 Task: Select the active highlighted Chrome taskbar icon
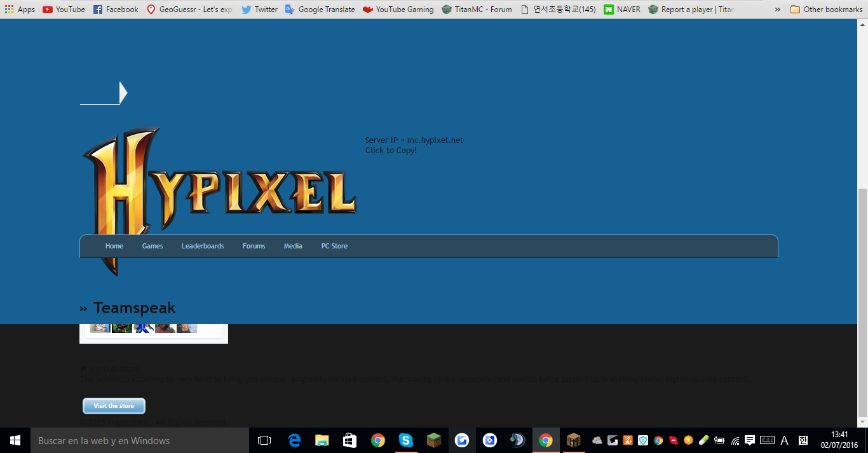coord(546,440)
